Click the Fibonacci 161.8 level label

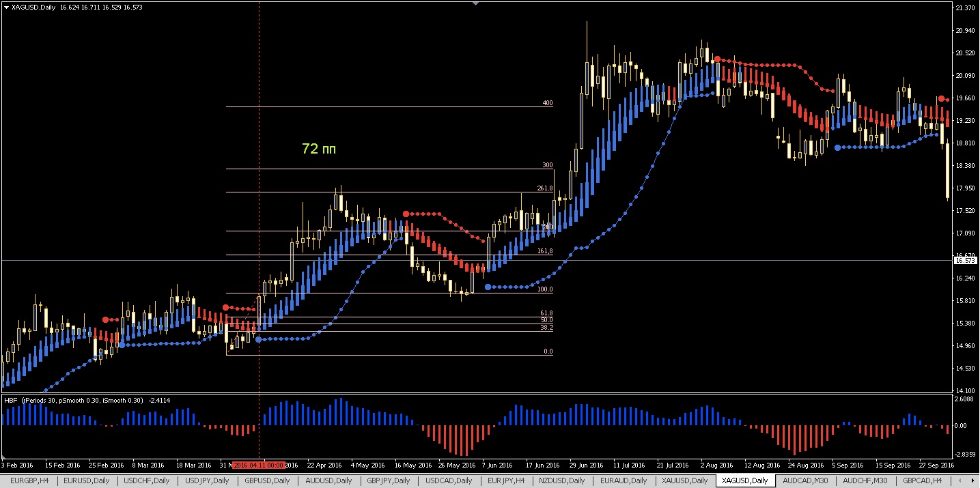click(x=545, y=251)
